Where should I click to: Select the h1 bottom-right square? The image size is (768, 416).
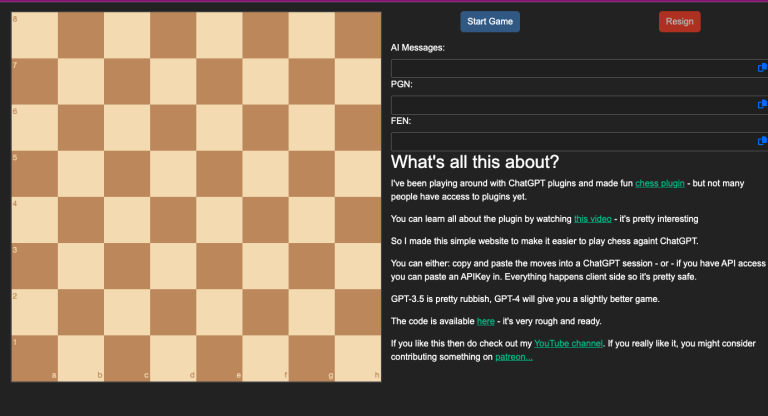358,358
